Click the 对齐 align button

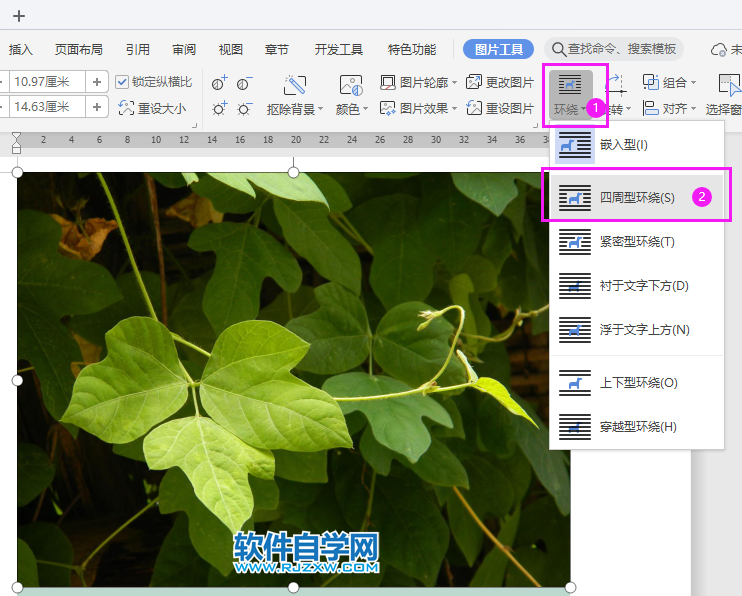(665, 108)
